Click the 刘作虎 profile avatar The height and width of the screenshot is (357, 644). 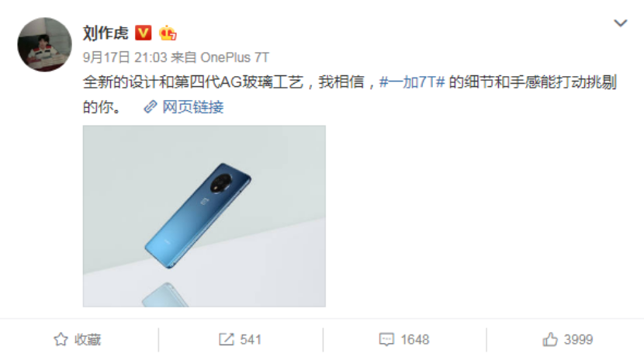tap(44, 44)
